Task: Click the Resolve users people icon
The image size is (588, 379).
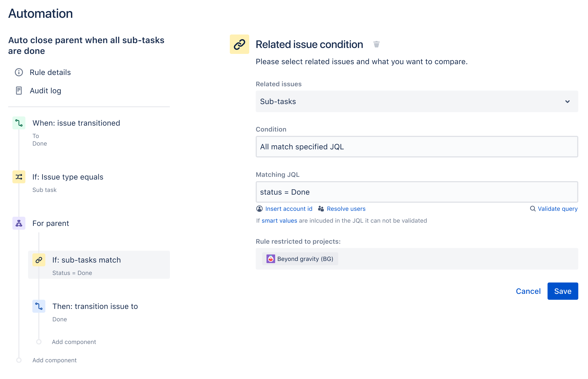Action: click(x=321, y=209)
